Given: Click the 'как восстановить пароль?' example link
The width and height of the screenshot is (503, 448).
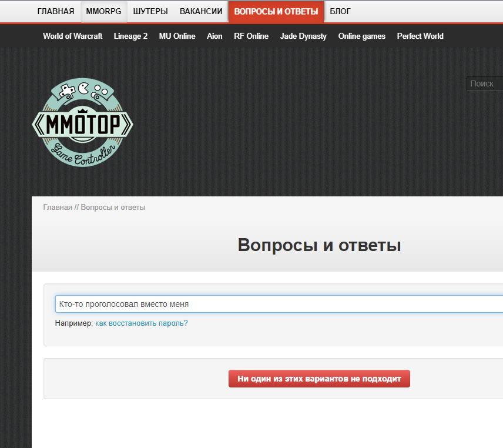Looking at the screenshot, I should point(142,323).
